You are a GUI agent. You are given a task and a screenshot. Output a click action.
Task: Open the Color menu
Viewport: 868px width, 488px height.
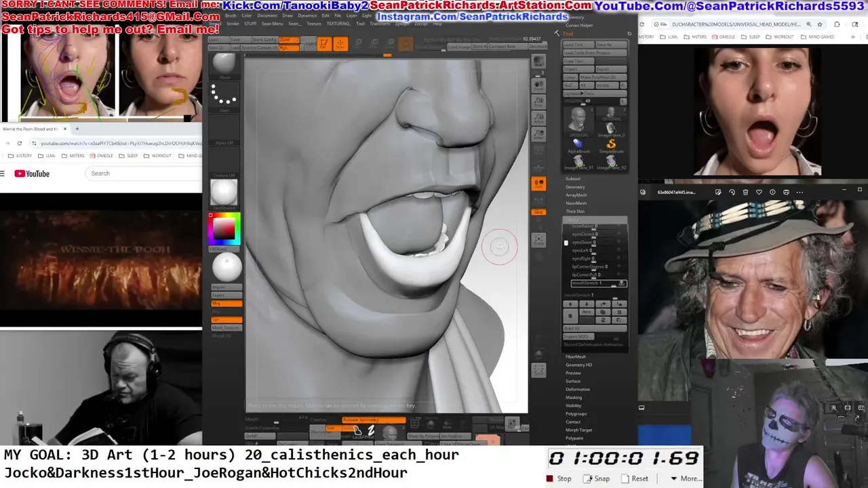pyautogui.click(x=247, y=16)
